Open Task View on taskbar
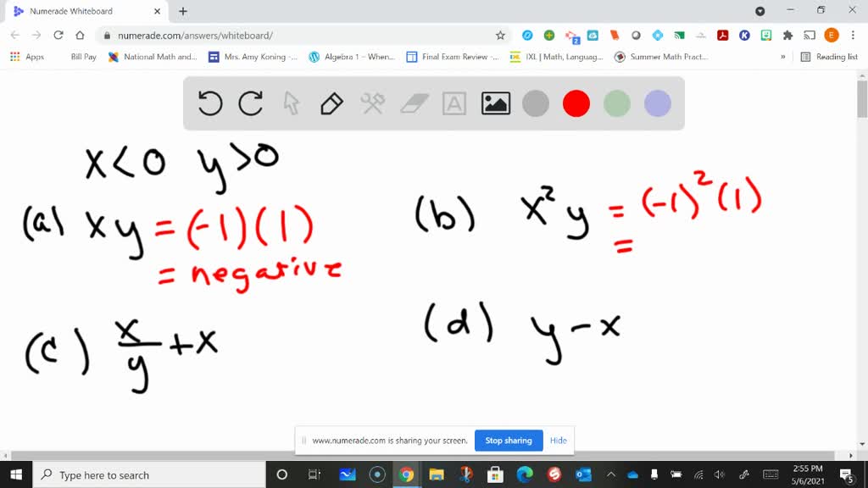868x488 pixels. [314, 474]
